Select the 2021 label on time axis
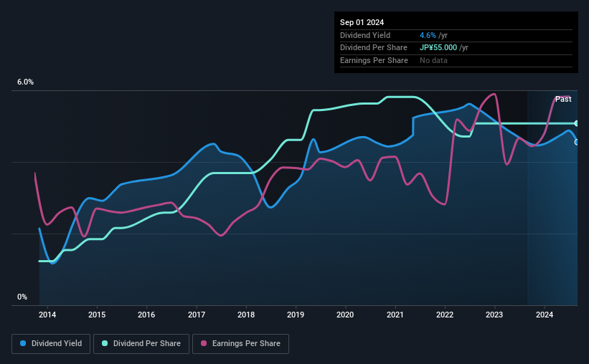The height and width of the screenshot is (364, 589). tap(395, 315)
